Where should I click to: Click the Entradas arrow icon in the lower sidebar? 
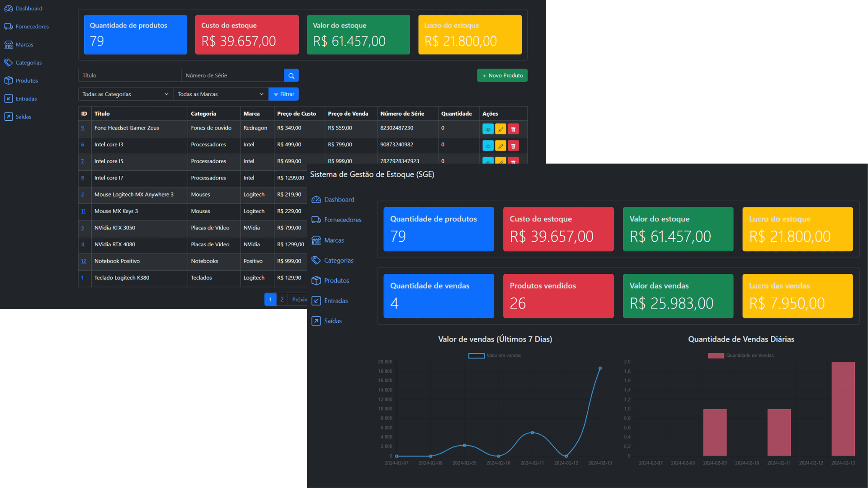coord(316,301)
